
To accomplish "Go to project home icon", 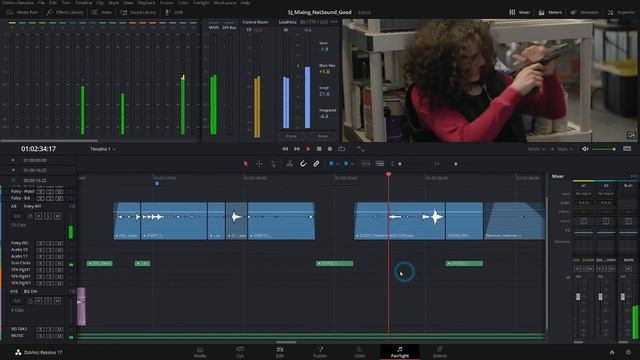I will [612, 352].
